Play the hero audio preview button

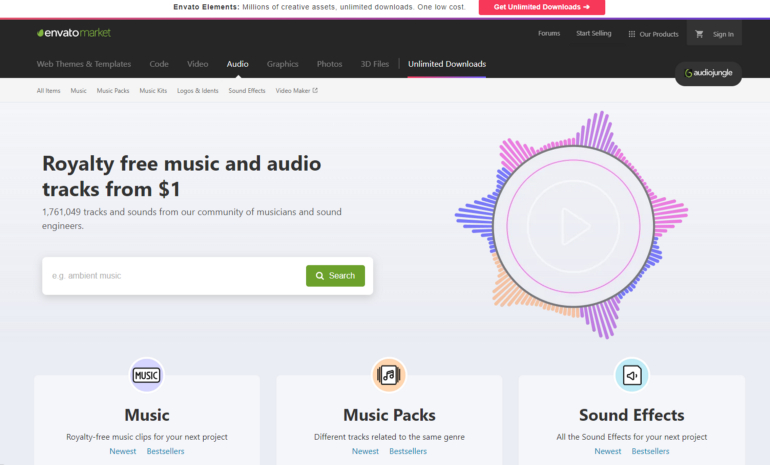pyautogui.click(x=574, y=226)
